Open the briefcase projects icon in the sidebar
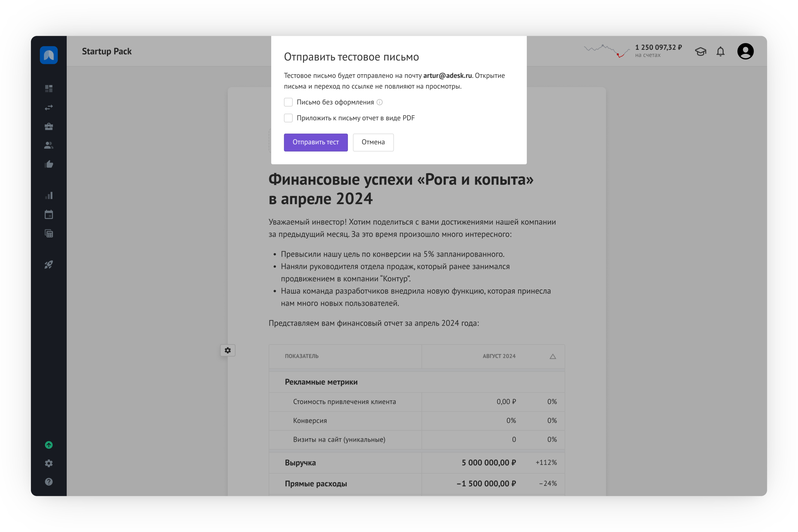798x532 pixels. [x=49, y=127]
